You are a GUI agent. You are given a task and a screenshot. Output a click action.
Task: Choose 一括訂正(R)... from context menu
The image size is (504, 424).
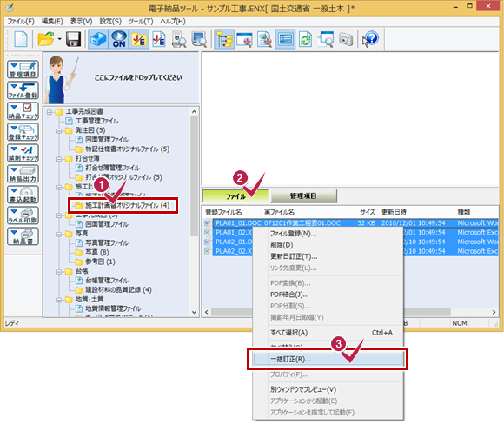328,359
